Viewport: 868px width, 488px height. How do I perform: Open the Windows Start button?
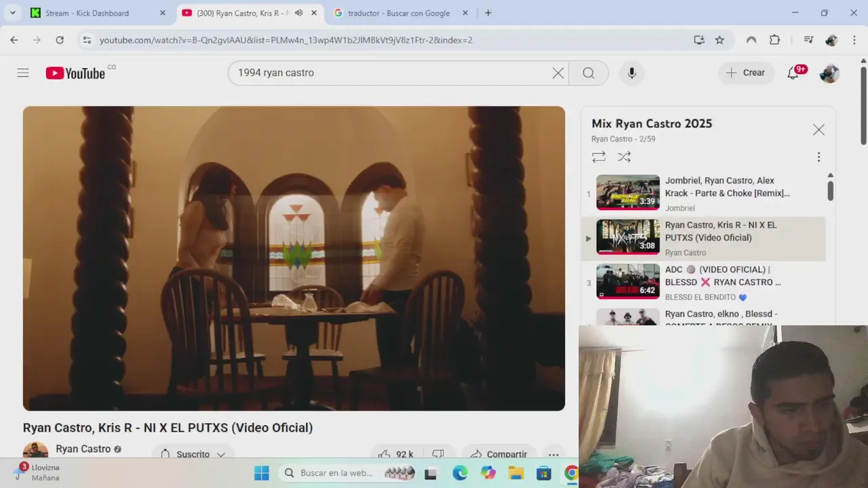pos(262,473)
